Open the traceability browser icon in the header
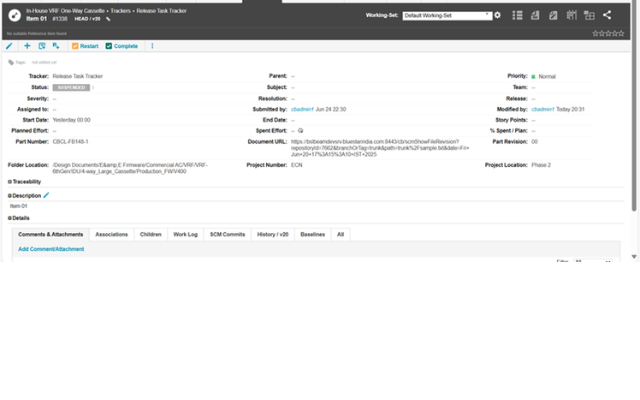 pyautogui.click(x=589, y=16)
